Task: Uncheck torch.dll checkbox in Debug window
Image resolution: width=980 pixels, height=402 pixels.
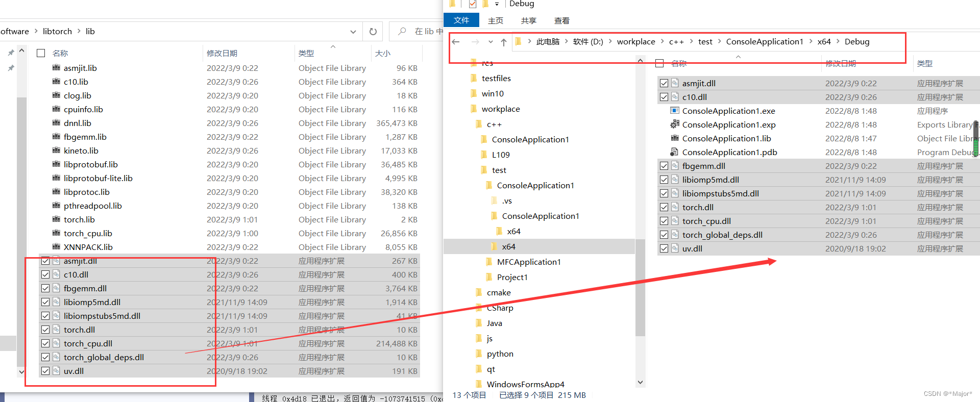Action: pos(664,207)
